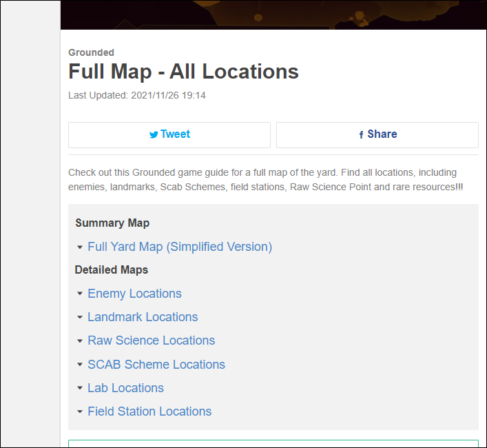Click the Grounded category label
The image size is (487, 448).
pos(92,52)
